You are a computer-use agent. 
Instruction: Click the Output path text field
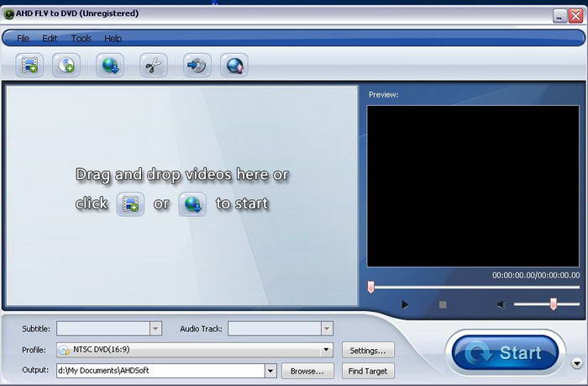pos(160,371)
